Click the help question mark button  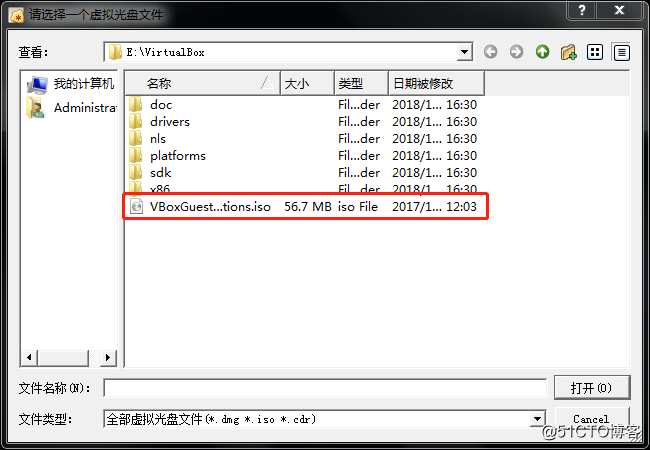click(582, 10)
